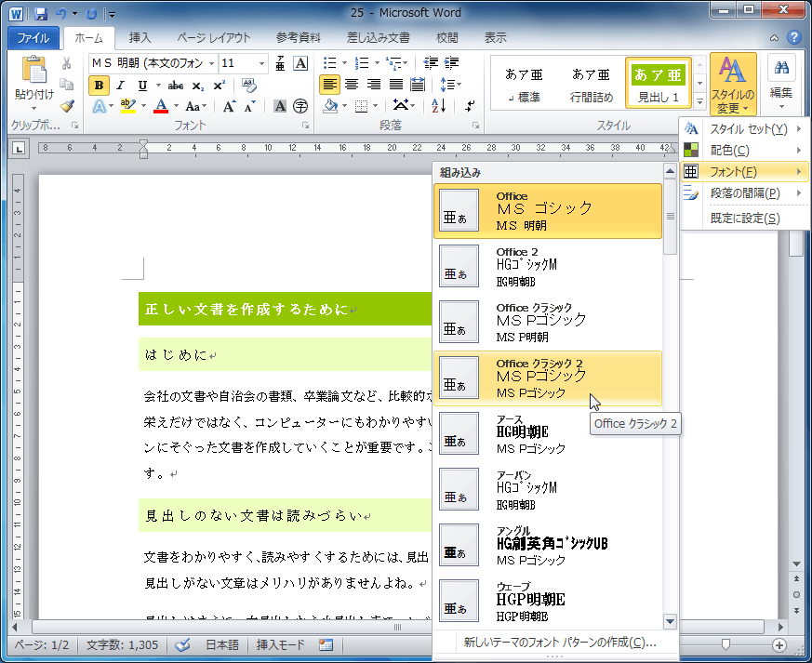Screen dimensions: 812x663
Task: Click the Cut scissors icon
Action: coord(66,63)
